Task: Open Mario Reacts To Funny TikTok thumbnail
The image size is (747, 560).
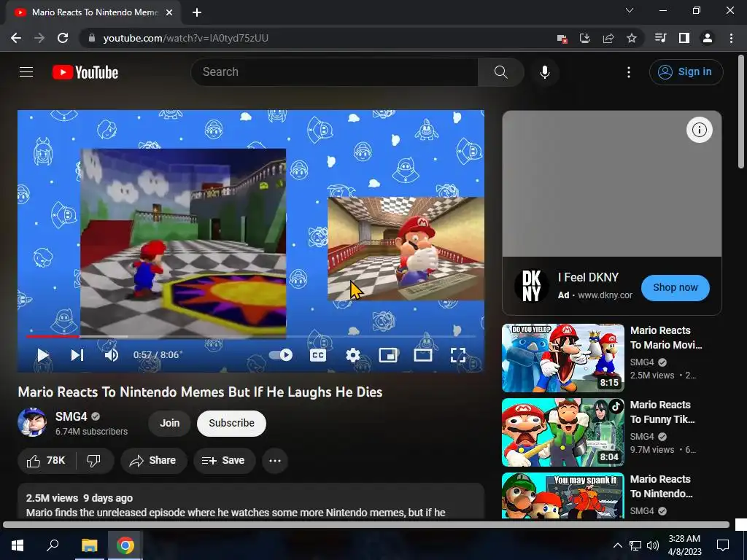Action: [563, 432]
